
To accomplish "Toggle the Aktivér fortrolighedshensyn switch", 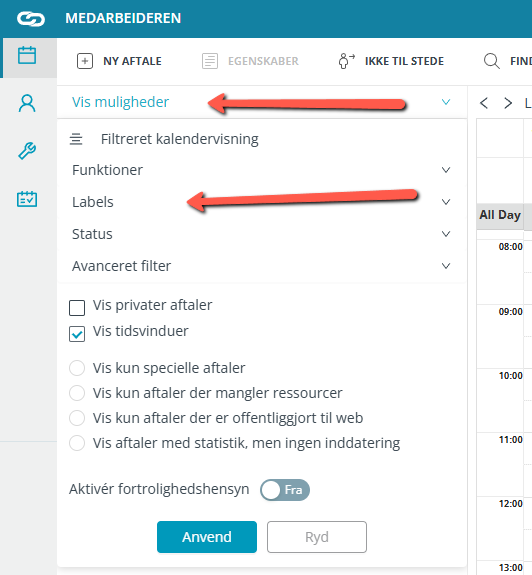I will [285, 490].
